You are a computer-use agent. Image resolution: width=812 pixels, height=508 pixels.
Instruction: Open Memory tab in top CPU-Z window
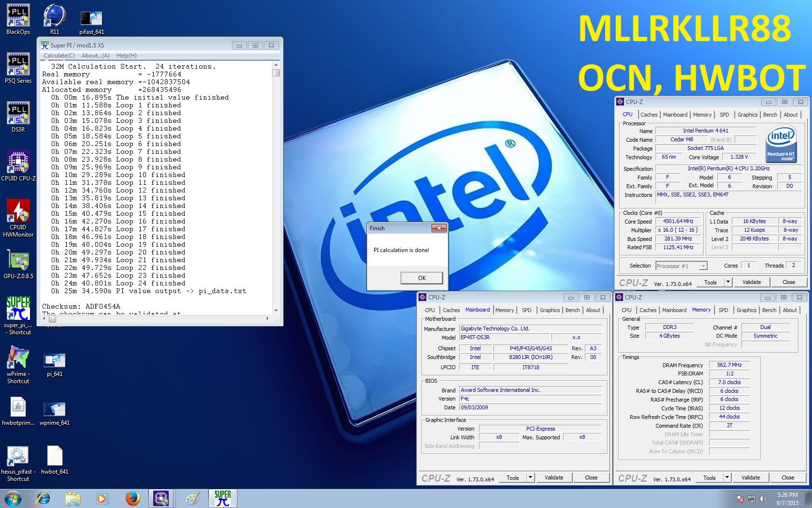pos(702,115)
